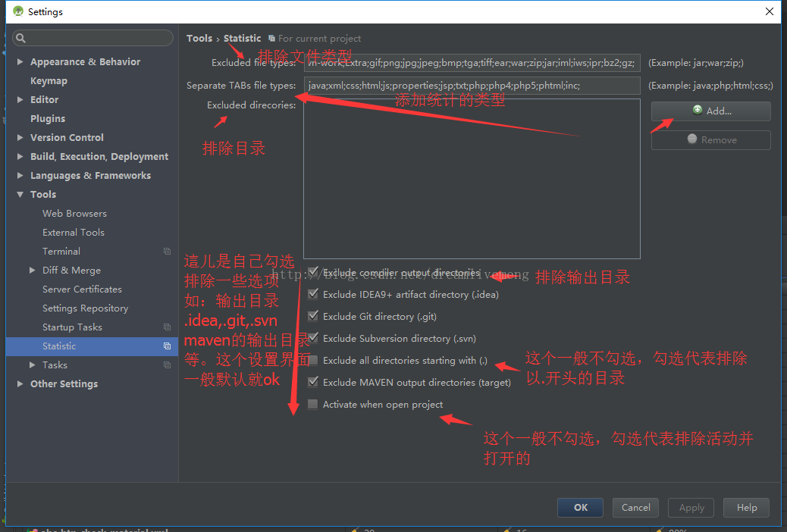Select Terminal under Tools
This screenshot has width=787, height=532.
[x=61, y=251]
